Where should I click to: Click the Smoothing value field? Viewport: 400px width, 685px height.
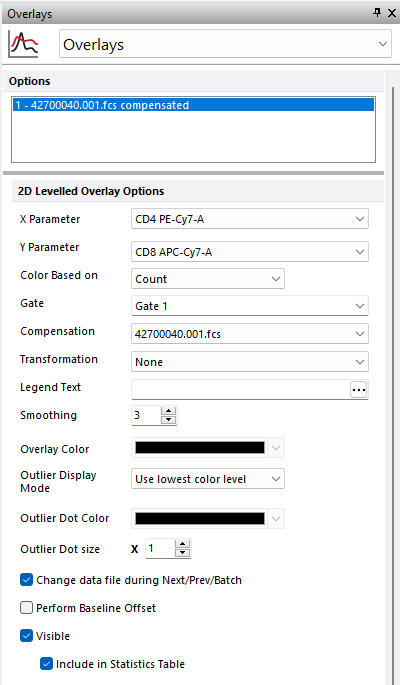(146, 415)
